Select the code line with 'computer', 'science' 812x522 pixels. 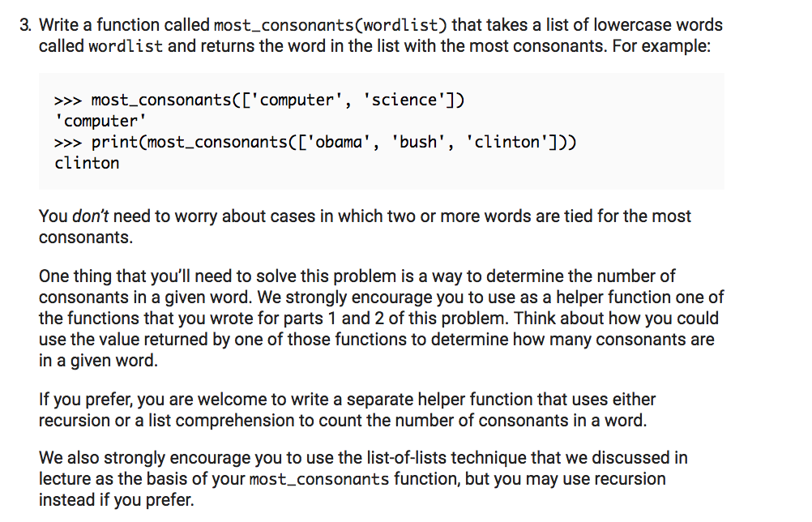tap(259, 100)
